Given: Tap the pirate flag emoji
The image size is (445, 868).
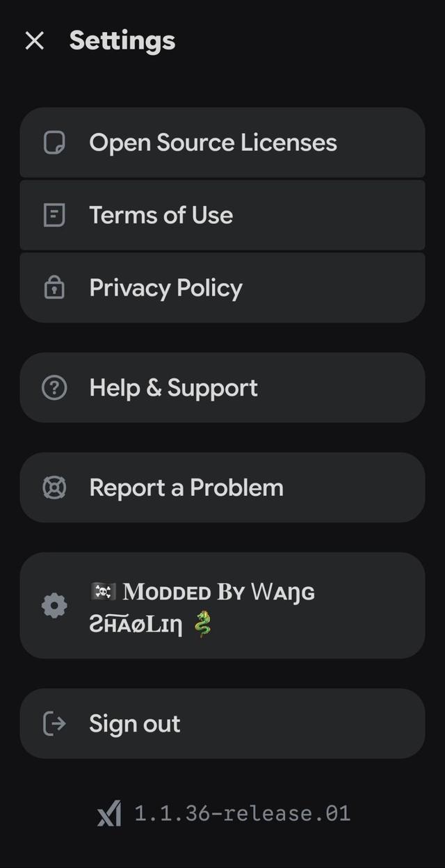Looking at the screenshot, I should [102, 591].
